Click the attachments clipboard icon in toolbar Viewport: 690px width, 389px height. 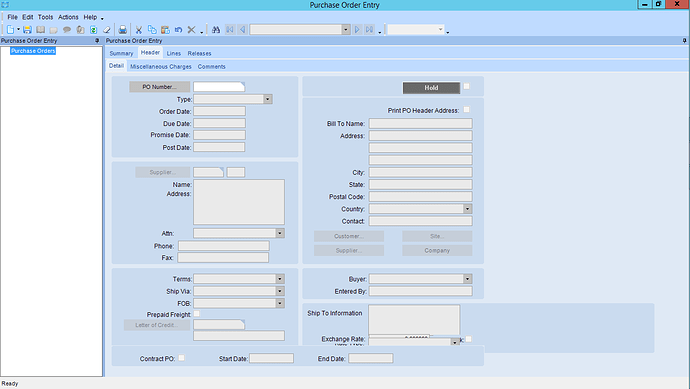(x=80, y=29)
